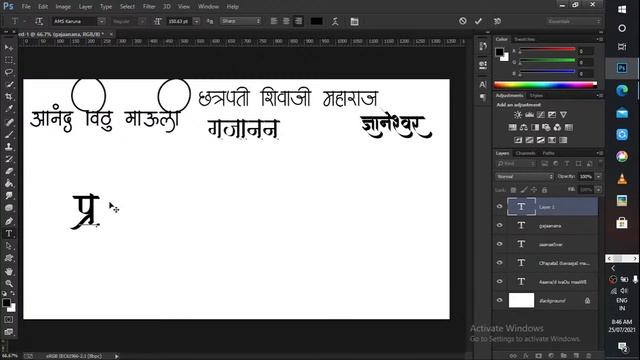Toggle lock transparent pixels
This screenshot has width=640, height=360.
tap(513, 190)
